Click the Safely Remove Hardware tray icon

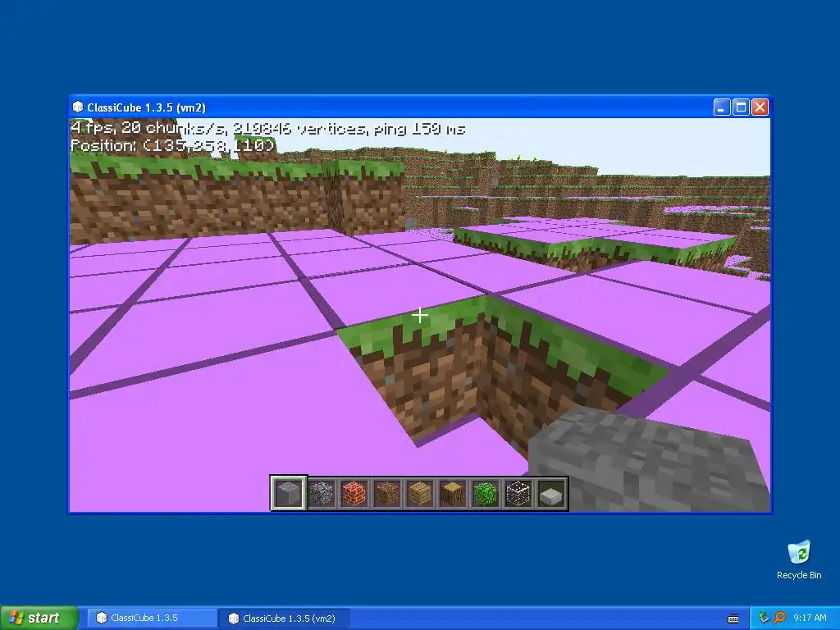764,618
